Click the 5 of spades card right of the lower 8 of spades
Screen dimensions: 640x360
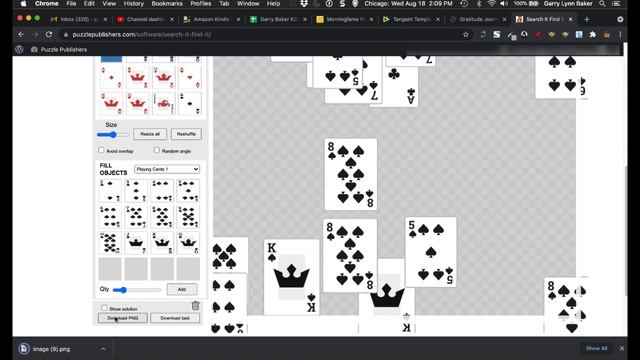tap(431, 252)
